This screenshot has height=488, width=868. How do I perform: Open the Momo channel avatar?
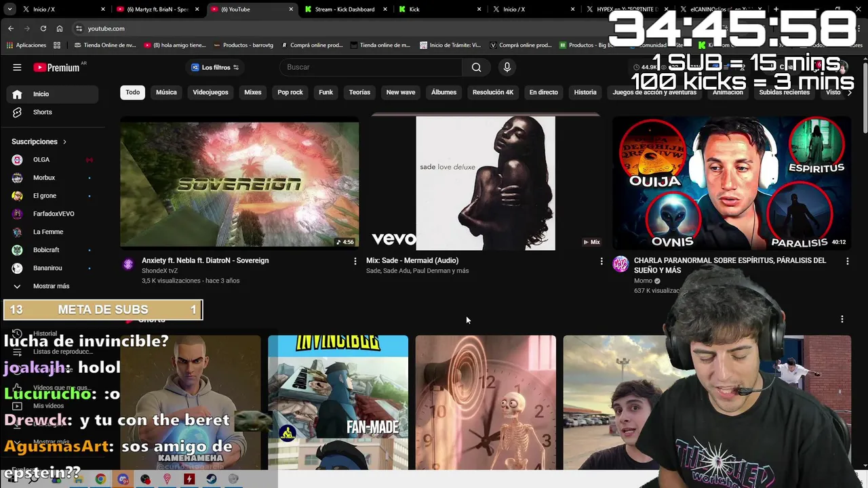(x=620, y=264)
